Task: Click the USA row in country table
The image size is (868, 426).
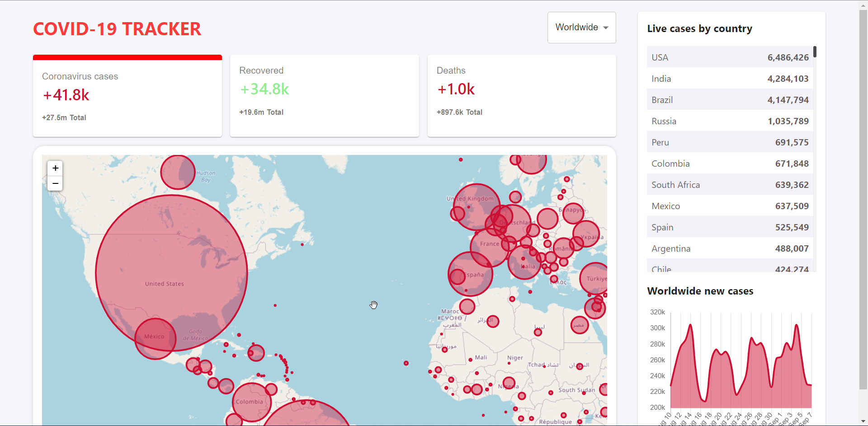Action: (x=730, y=57)
